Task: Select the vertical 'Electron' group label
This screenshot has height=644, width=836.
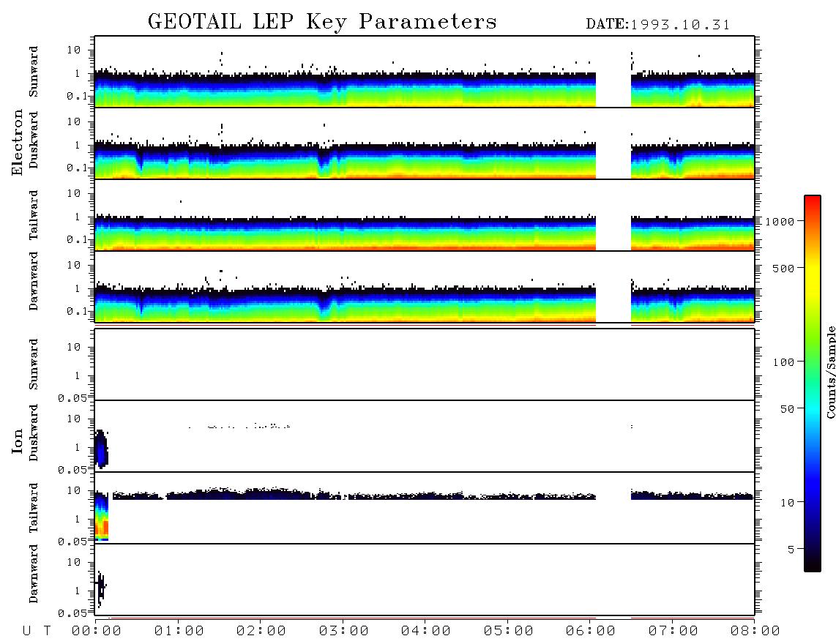Action: coord(17,142)
